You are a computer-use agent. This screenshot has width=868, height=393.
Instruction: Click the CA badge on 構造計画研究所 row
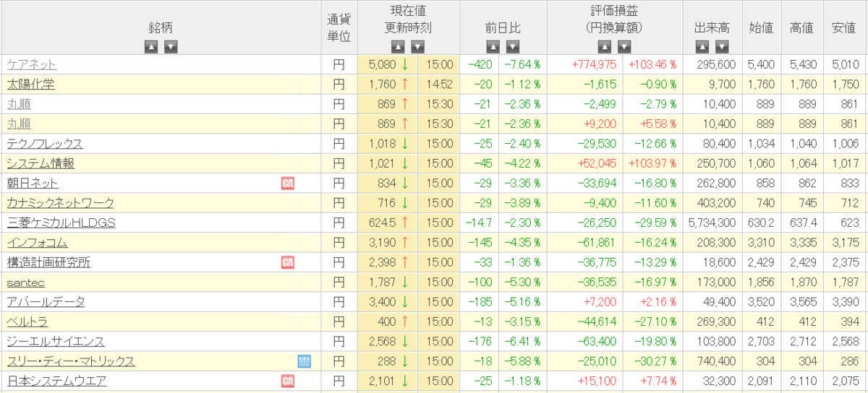click(x=288, y=262)
